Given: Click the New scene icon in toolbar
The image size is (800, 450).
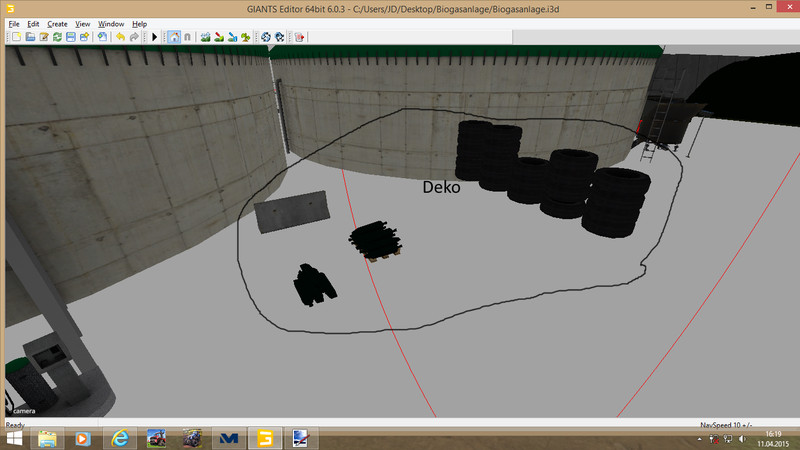Looking at the screenshot, I should [15, 37].
